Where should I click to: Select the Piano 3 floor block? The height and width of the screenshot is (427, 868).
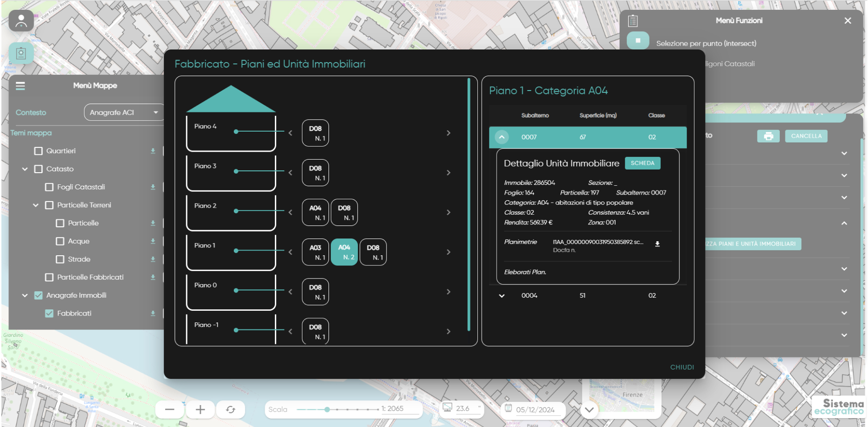click(231, 173)
